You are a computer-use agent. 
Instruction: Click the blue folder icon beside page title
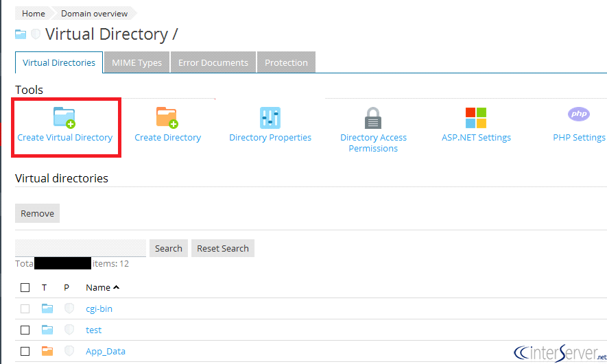click(x=21, y=34)
